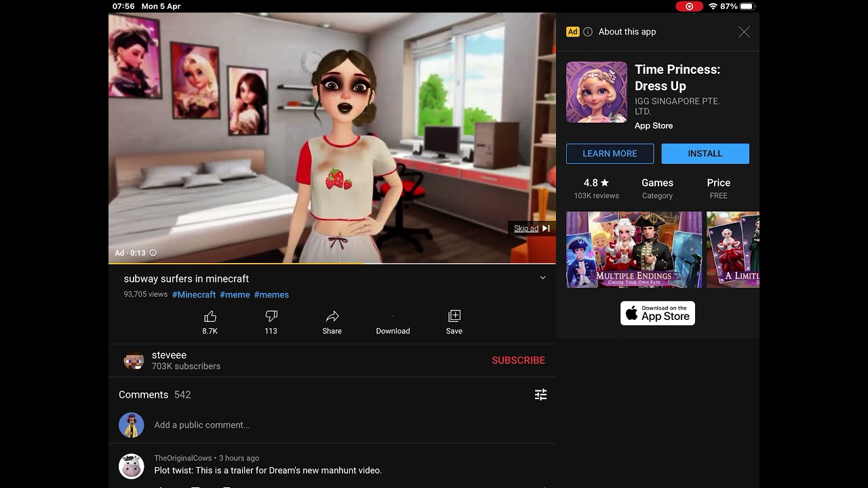This screenshot has width=868, height=488.
Task: Click the ad progress bar under video
Action: (x=332, y=263)
